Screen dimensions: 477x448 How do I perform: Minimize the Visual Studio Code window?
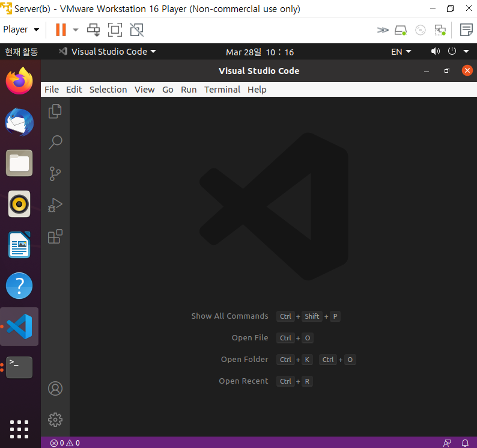pos(427,71)
